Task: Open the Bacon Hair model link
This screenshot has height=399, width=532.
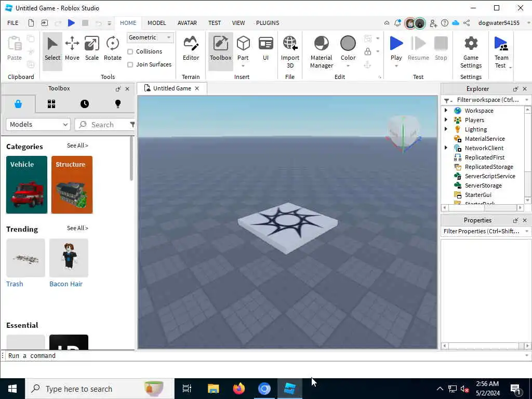Action: [x=66, y=284]
